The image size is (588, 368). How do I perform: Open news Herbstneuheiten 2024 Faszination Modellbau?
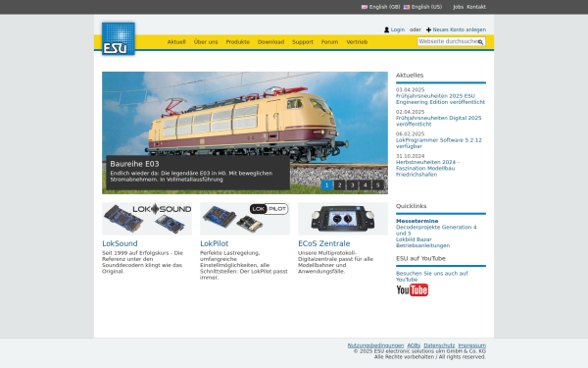pos(427,168)
